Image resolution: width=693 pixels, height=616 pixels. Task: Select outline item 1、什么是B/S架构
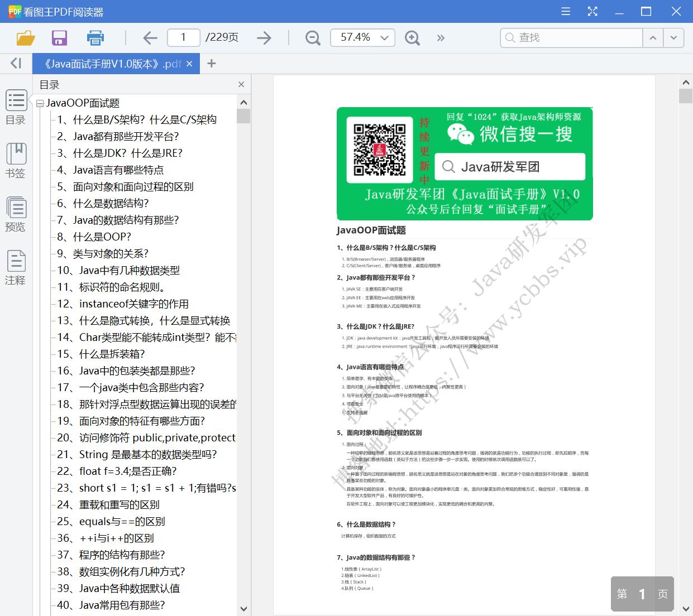coord(137,119)
